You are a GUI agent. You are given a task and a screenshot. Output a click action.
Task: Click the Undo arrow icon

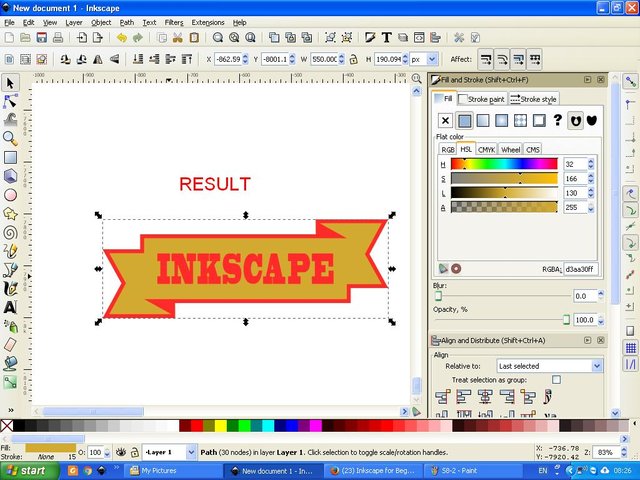pos(121,38)
